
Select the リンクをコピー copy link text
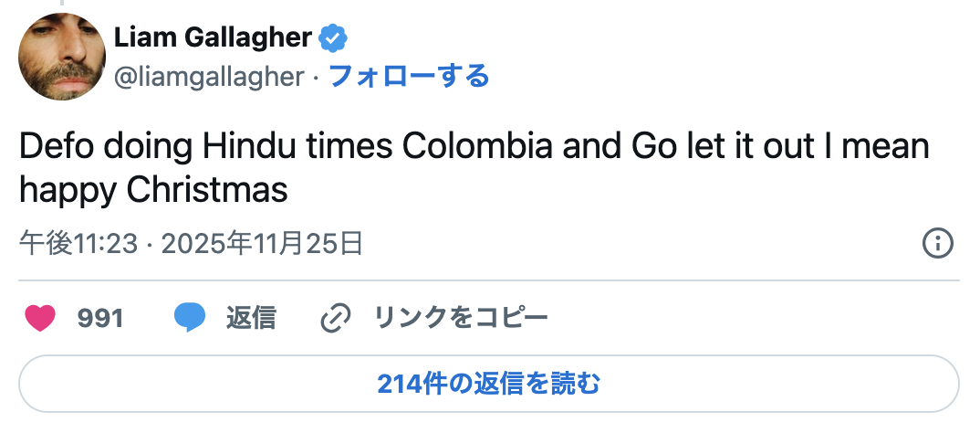pos(461,318)
